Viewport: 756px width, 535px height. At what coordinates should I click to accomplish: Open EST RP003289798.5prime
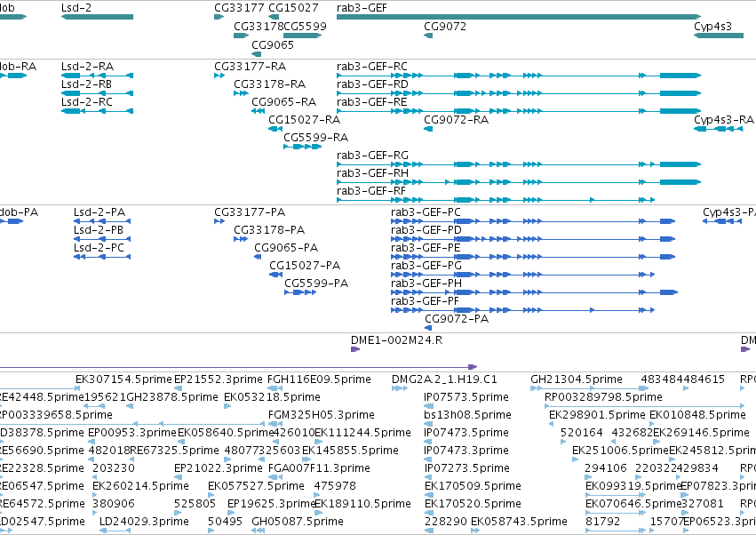603,397
